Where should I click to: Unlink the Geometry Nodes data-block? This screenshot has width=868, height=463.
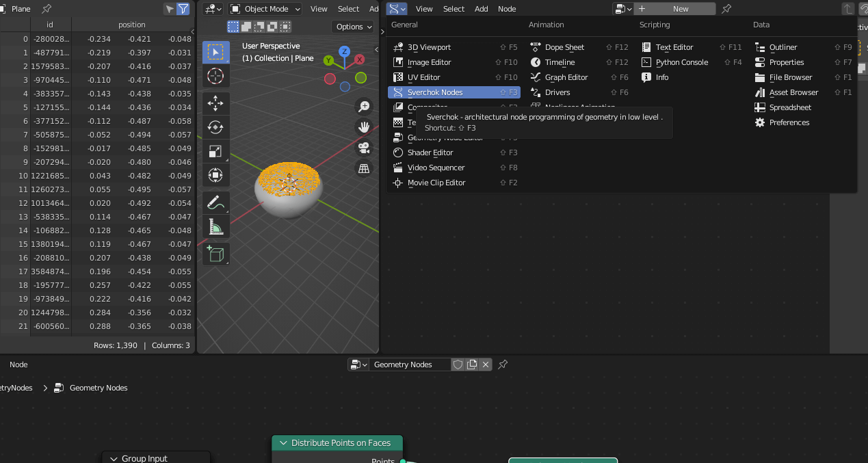(x=486, y=365)
